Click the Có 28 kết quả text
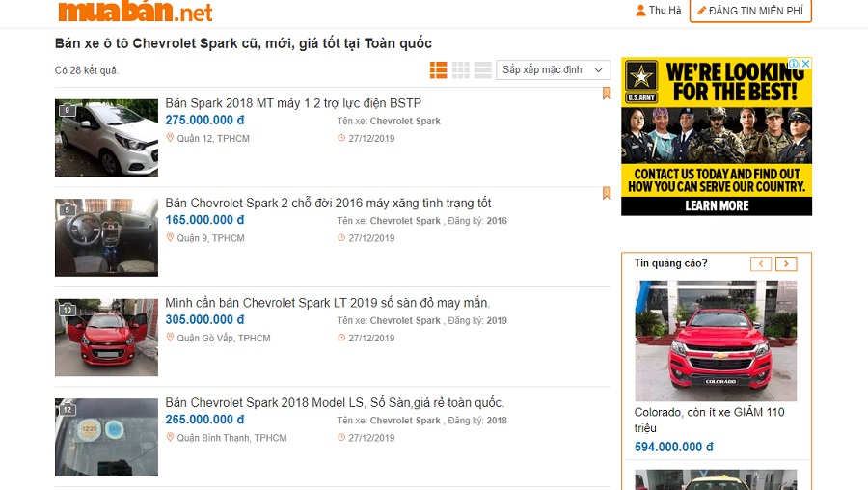The height and width of the screenshot is (490, 868). pyautogui.click(x=87, y=70)
